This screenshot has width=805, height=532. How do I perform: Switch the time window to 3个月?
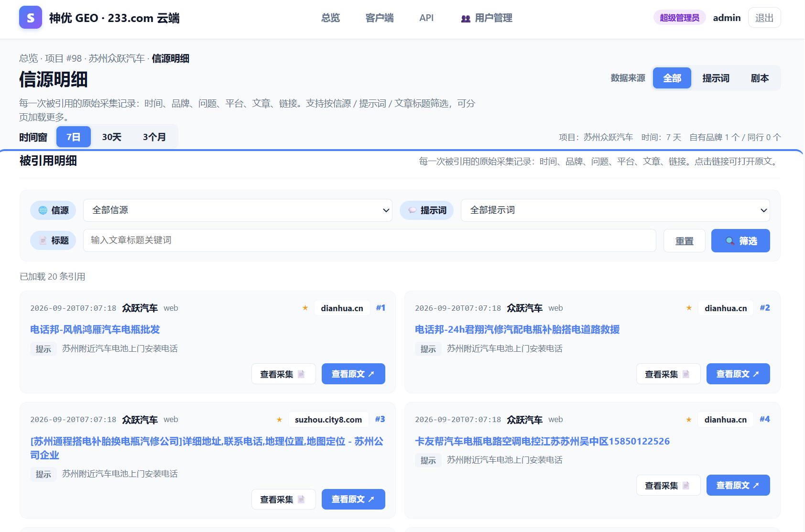pyautogui.click(x=154, y=137)
